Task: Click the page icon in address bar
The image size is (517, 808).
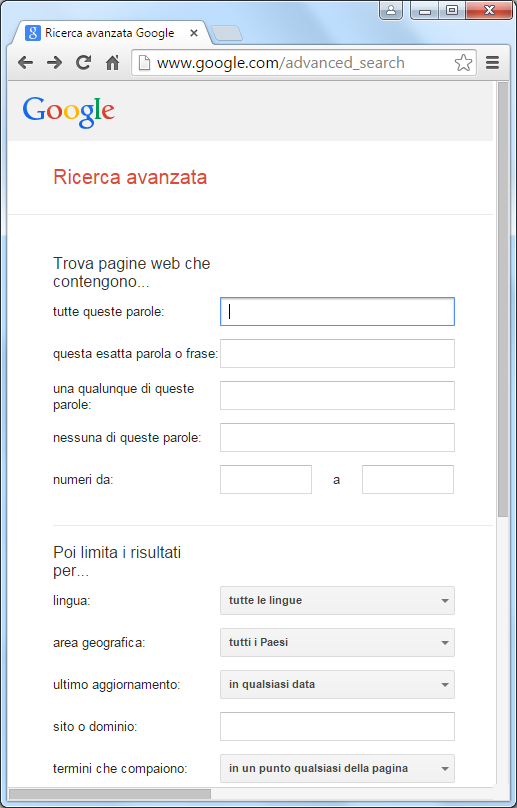Action: click(145, 63)
